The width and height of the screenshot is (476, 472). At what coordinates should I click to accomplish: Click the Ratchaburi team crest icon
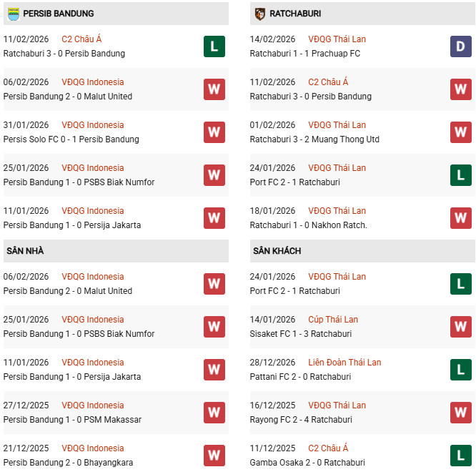pyautogui.click(x=259, y=14)
